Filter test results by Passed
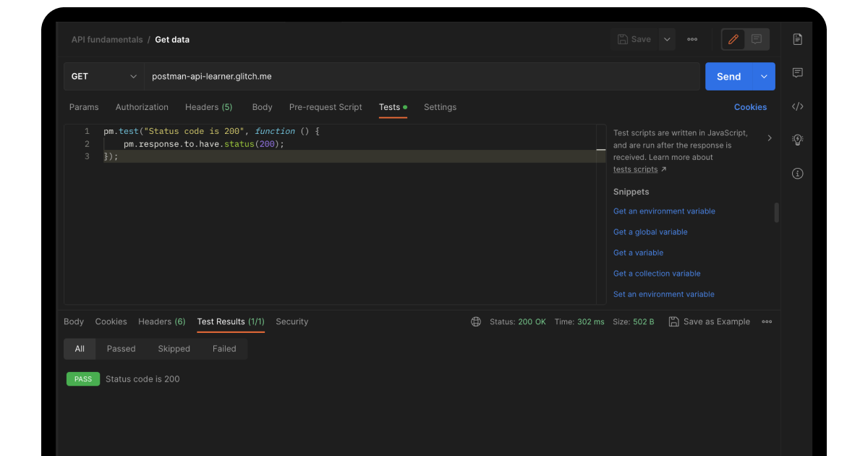868x456 pixels. pos(121,349)
